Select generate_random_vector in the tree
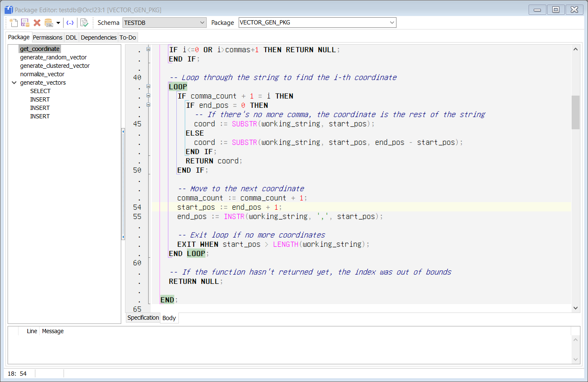The width and height of the screenshot is (588, 382). pyautogui.click(x=53, y=57)
